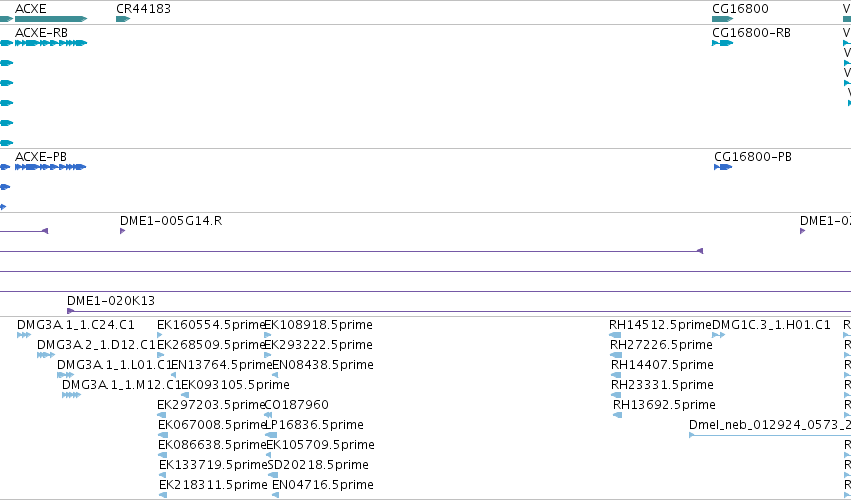Click the EK160554.5prime EST label

[x=212, y=325]
